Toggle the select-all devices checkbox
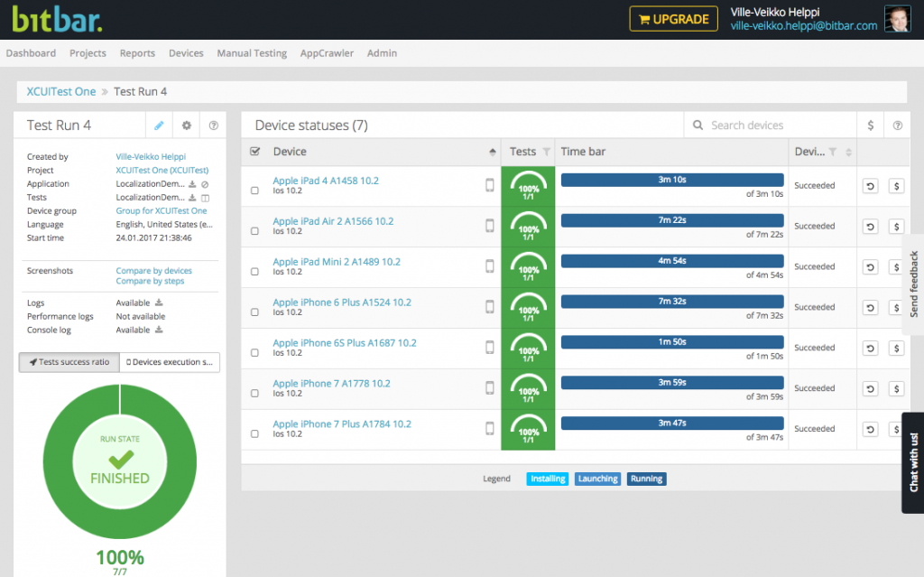Screen dimensions: 924x577 point(255,152)
